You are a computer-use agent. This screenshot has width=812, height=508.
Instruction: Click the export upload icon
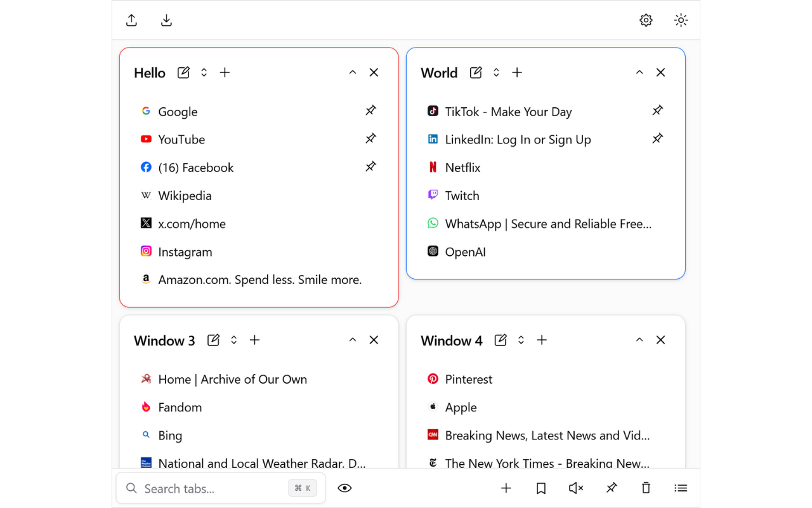pyautogui.click(x=131, y=20)
